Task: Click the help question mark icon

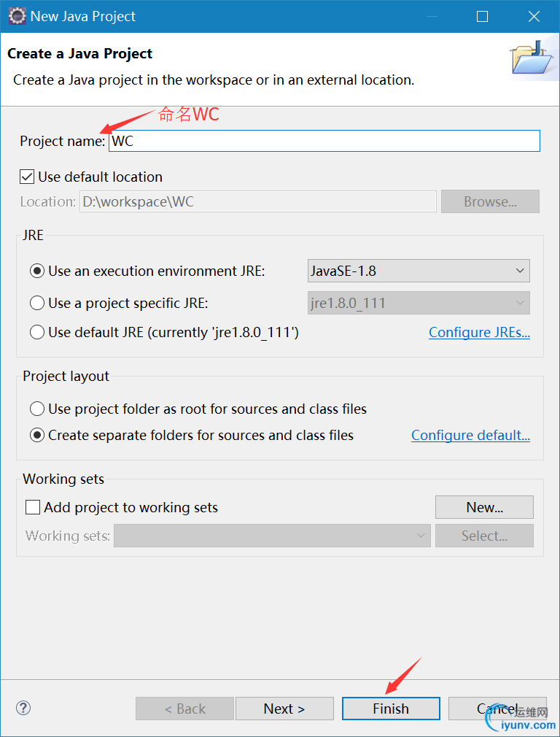Action: tap(23, 707)
